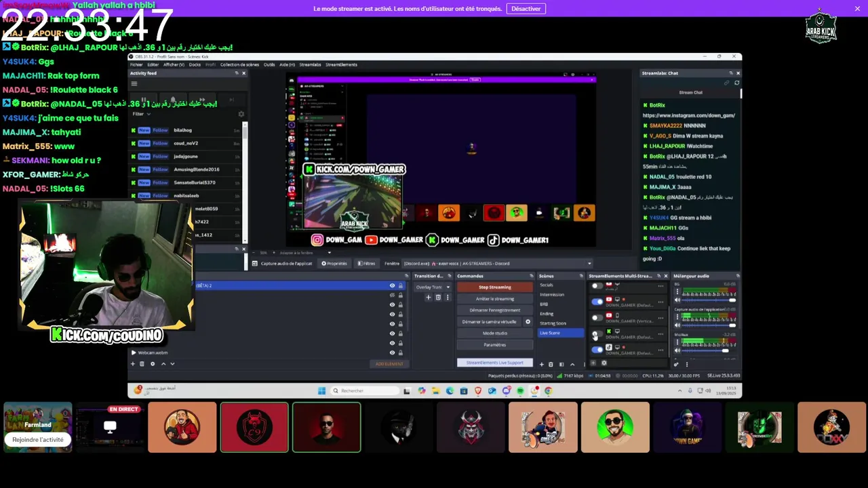Move selected source down arrow
This screenshot has width=868, height=488.
click(172, 364)
